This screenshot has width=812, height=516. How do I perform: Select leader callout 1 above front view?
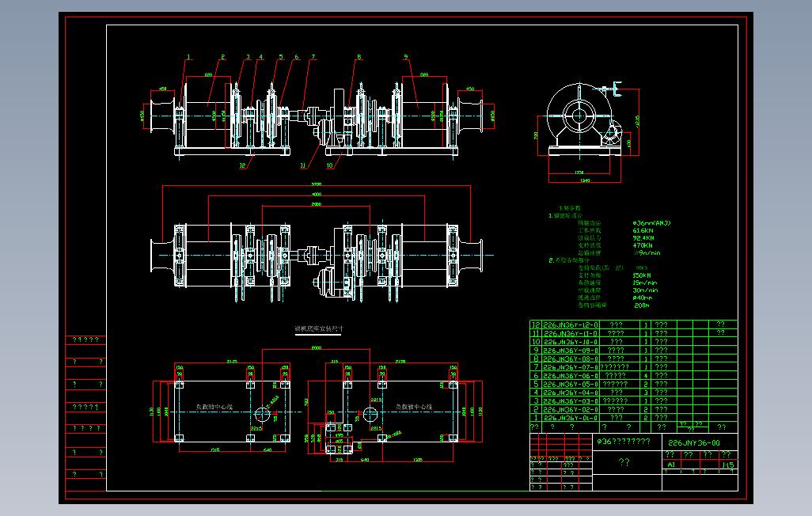pos(189,57)
